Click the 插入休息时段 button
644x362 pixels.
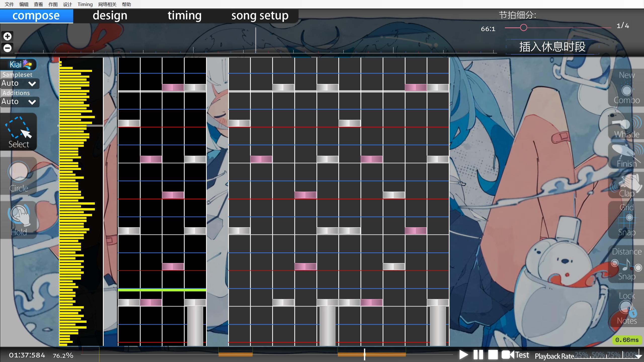click(552, 47)
